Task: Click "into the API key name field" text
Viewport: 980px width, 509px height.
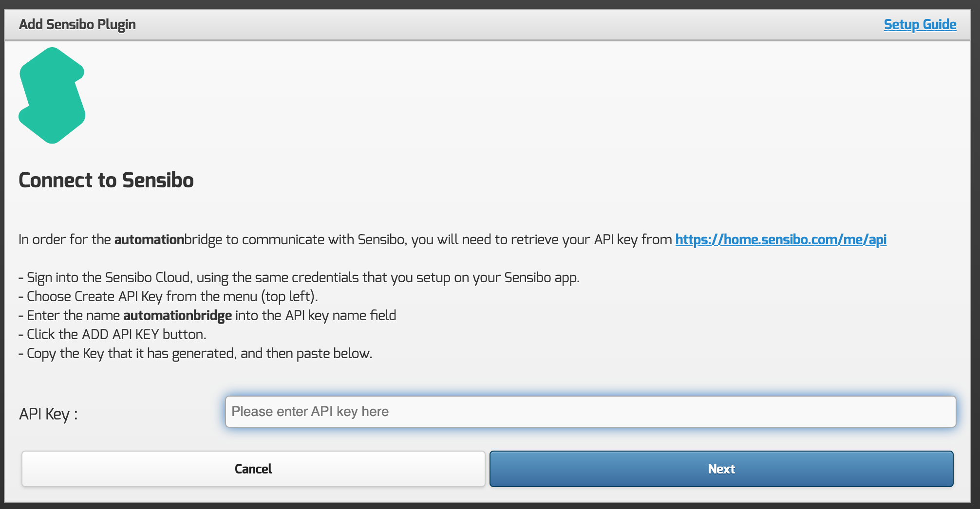Action: [x=316, y=315]
